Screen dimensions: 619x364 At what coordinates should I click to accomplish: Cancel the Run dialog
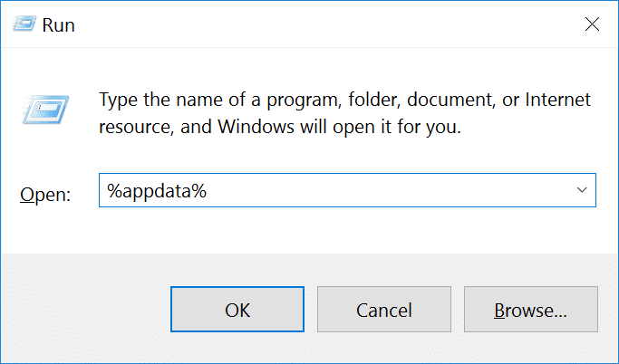(384, 311)
